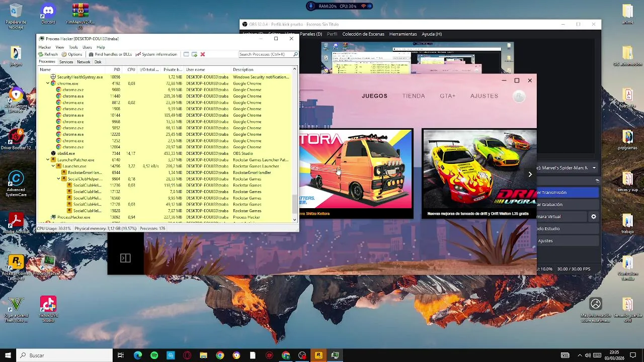
Task: Collapse the LauncherPatcher.exe tree node
Action: [x=48, y=160]
